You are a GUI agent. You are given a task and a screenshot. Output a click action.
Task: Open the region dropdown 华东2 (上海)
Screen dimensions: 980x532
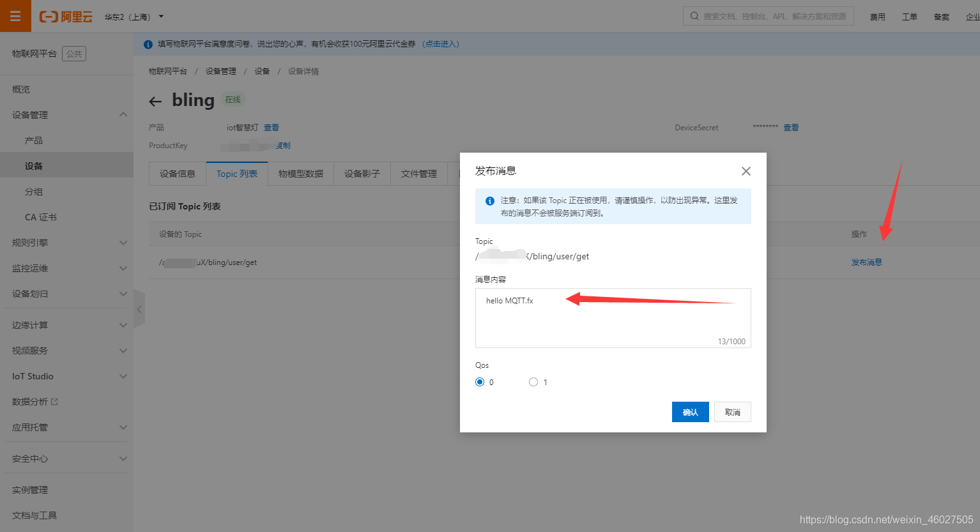[x=134, y=17]
